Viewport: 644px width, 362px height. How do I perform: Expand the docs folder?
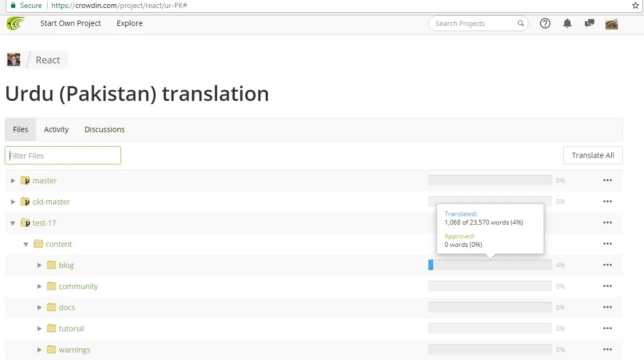[39, 308]
